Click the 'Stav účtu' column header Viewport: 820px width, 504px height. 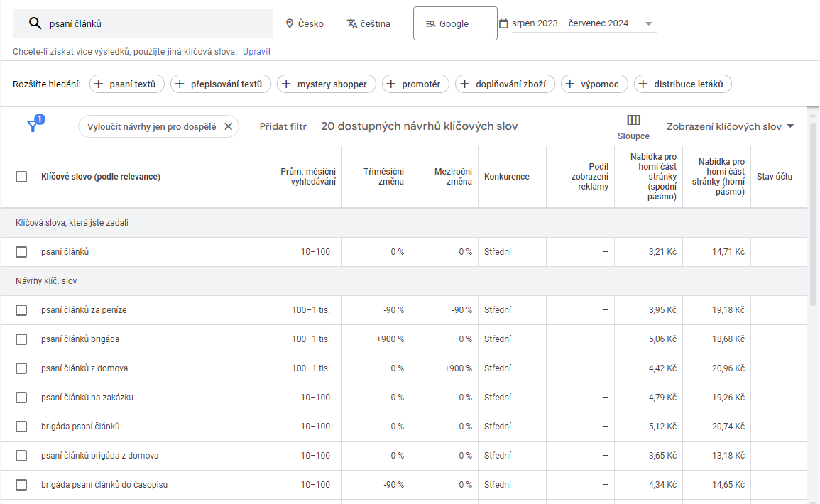pos(775,177)
